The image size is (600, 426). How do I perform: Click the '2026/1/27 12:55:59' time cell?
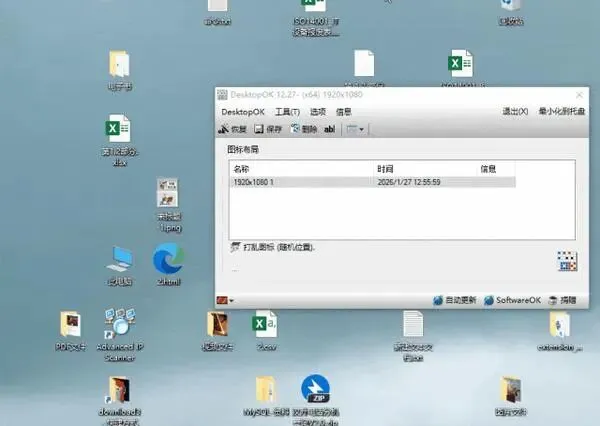pyautogui.click(x=409, y=182)
